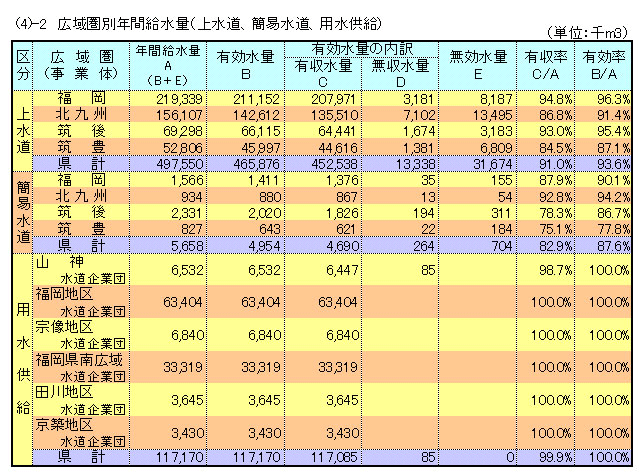
Task: Click the 京築地区 水道企業団 row label
Action: (x=80, y=433)
